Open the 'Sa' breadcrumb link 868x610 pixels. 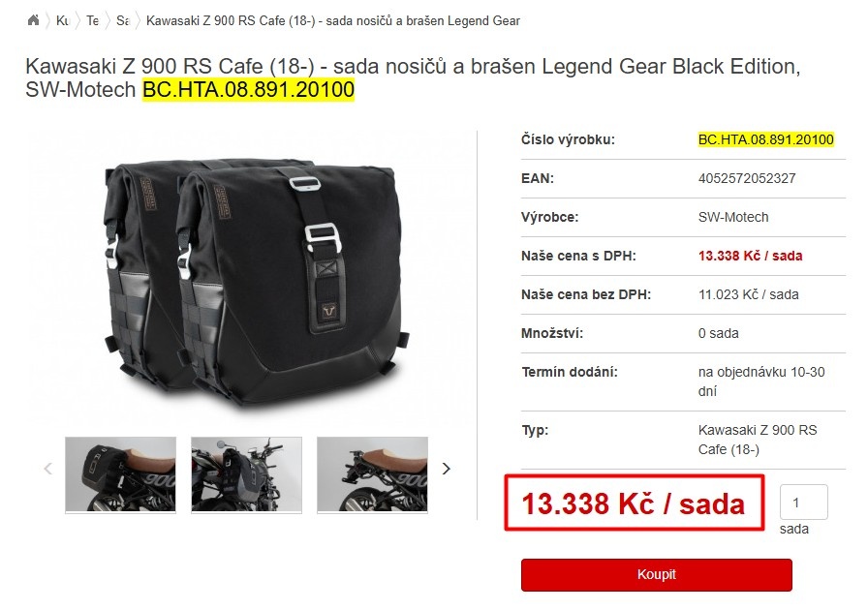(x=123, y=21)
